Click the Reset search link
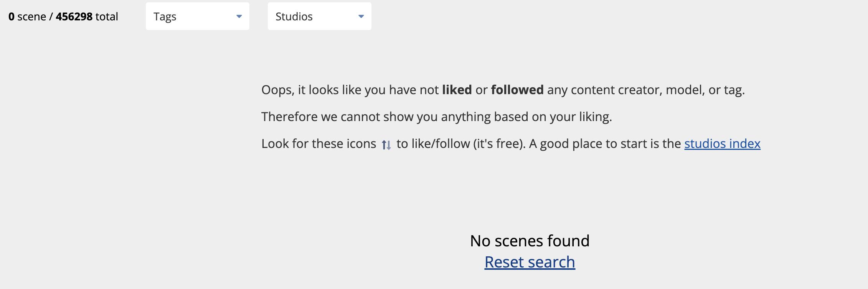Viewport: 868px width, 289px height. coord(530,262)
